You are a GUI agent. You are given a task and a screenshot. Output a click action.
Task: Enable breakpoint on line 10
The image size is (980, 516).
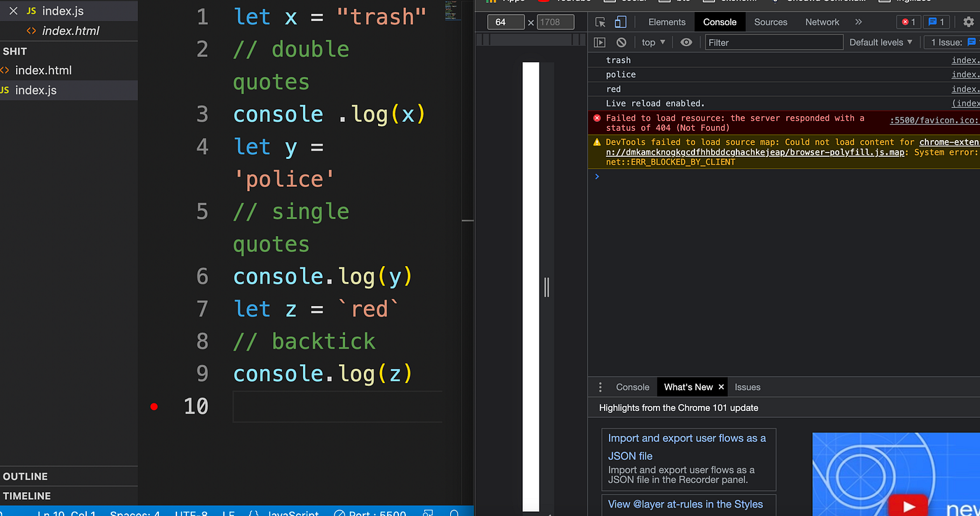pyautogui.click(x=154, y=406)
